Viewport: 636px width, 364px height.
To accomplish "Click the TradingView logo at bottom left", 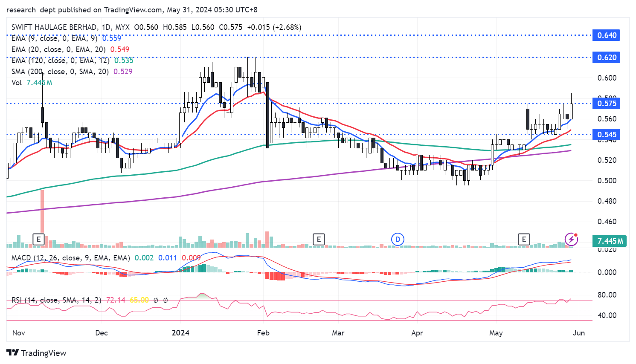I will point(37,353).
